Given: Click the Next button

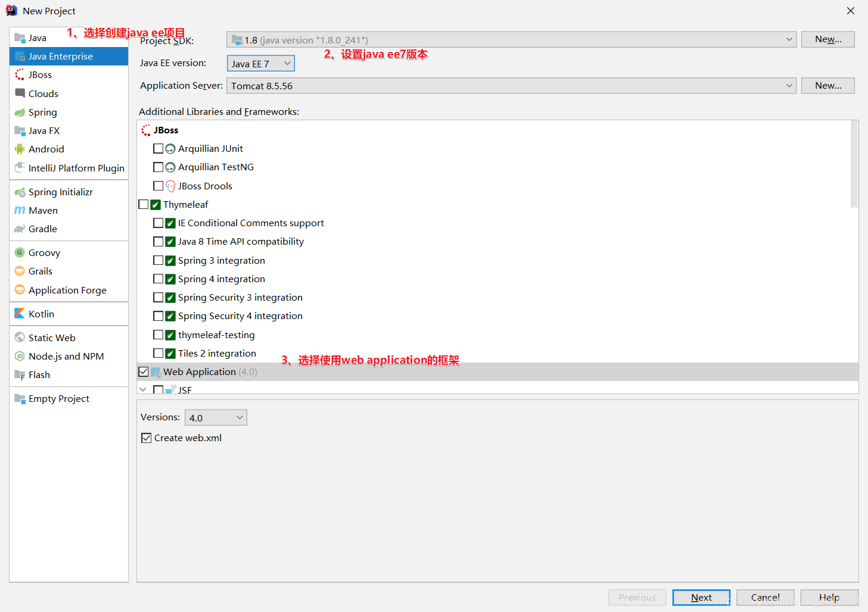Looking at the screenshot, I should [701, 597].
